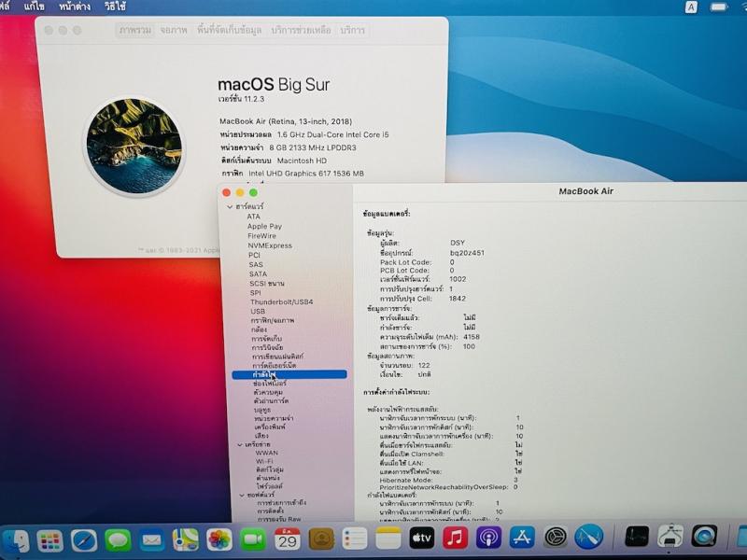Choose การวินิจฉัย in the sidebar
Screen dimensions: 747x560
coord(267,347)
